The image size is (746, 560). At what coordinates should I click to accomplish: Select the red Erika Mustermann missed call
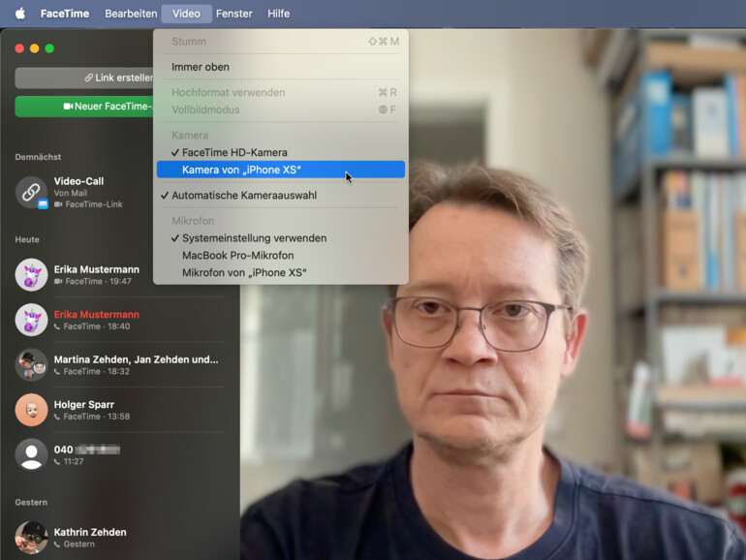pyautogui.click(x=119, y=320)
